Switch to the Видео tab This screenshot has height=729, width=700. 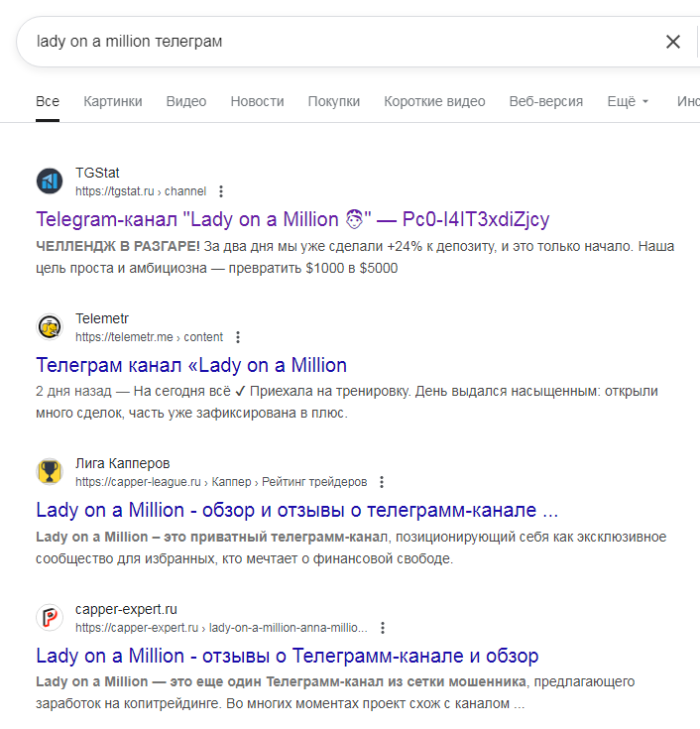click(x=186, y=101)
